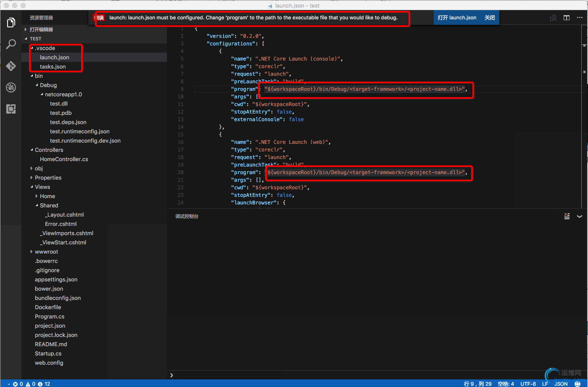Click the debug console input prompt
The height and width of the screenshot is (387, 588).
coord(336,375)
